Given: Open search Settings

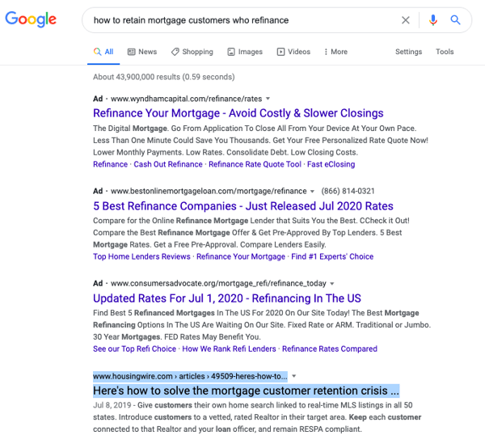Looking at the screenshot, I should click(x=408, y=52).
